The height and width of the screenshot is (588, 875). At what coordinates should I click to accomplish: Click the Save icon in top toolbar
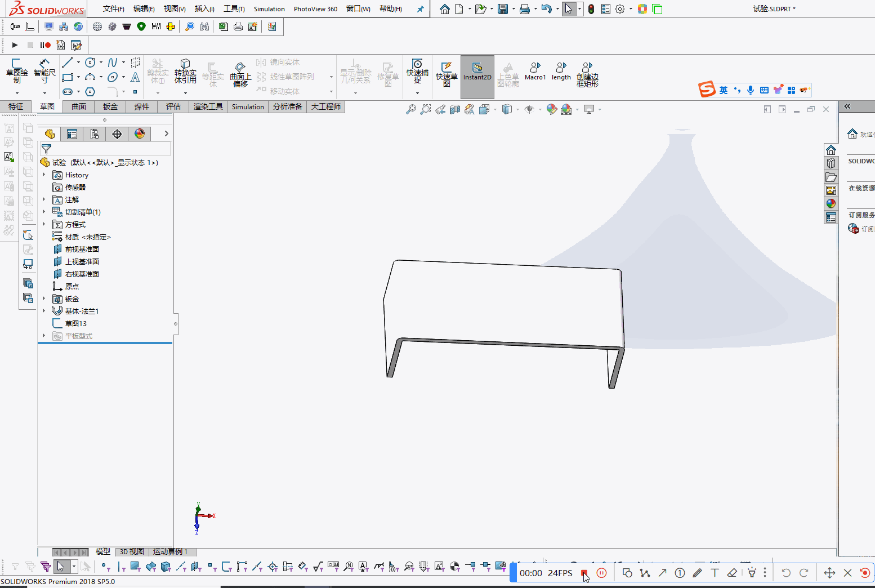503,9
